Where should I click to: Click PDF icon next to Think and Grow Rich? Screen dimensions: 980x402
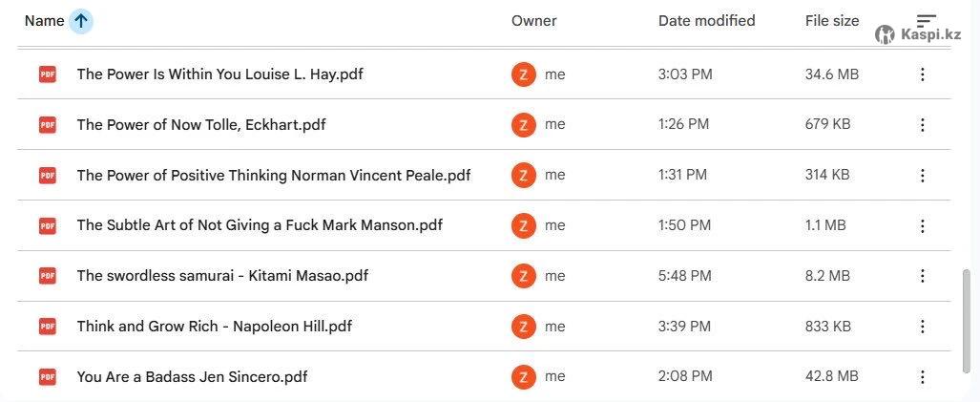(48, 327)
